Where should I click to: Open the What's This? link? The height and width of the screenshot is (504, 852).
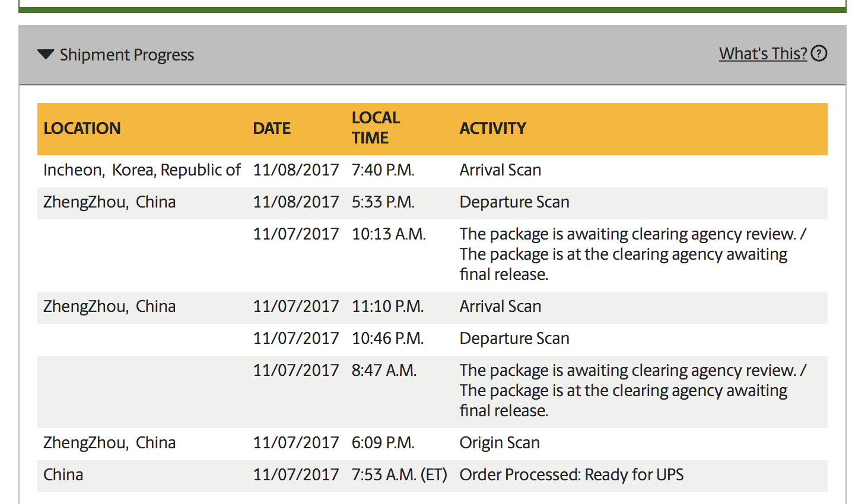pyautogui.click(x=762, y=54)
